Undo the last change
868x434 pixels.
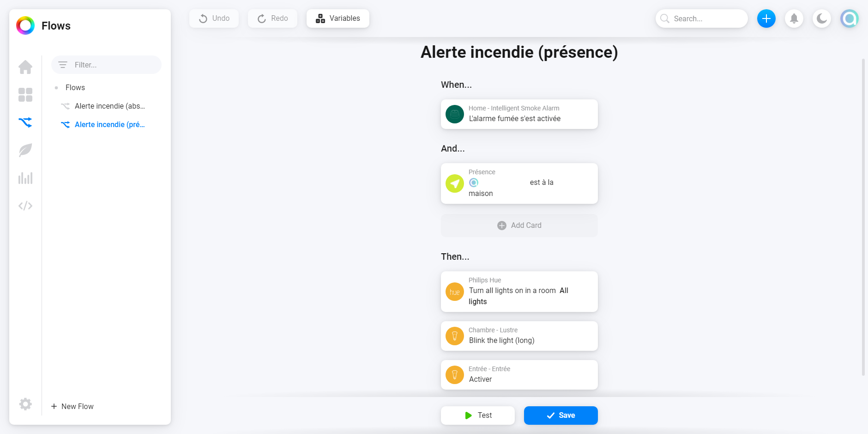coord(214,18)
